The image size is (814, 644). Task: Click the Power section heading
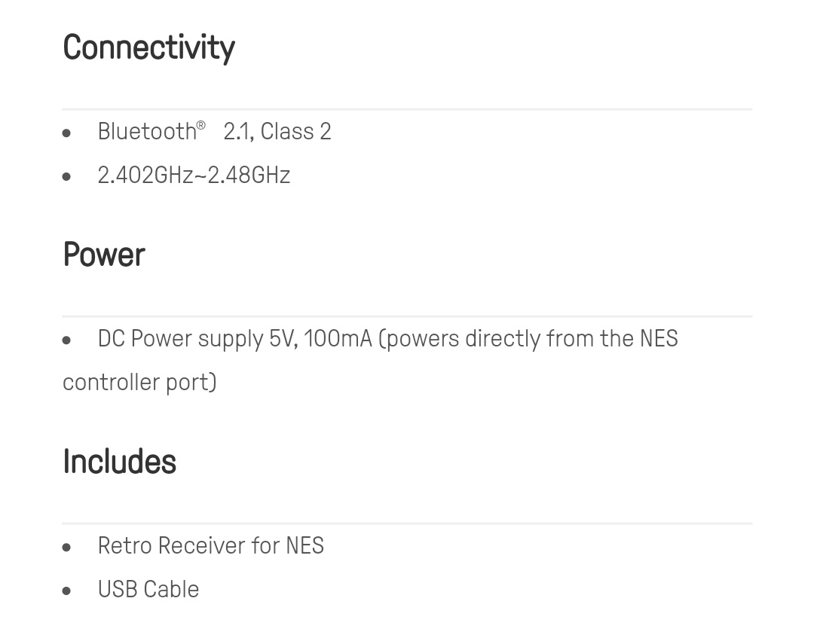pyautogui.click(x=104, y=255)
